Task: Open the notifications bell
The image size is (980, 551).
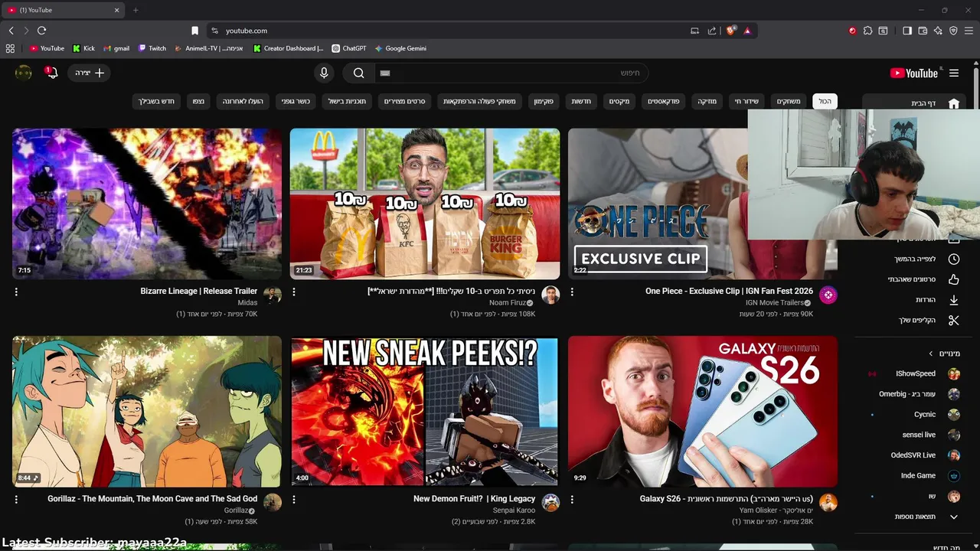Action: pyautogui.click(x=52, y=73)
